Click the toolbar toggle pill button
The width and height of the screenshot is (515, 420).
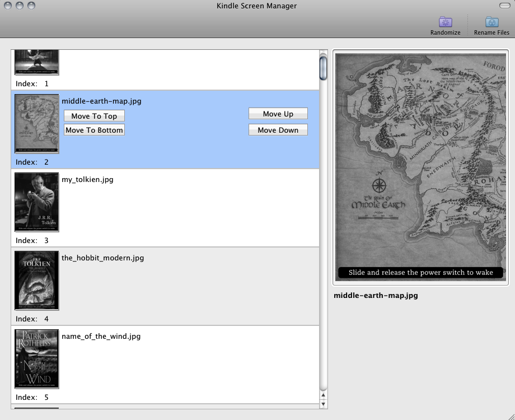pyautogui.click(x=504, y=5)
